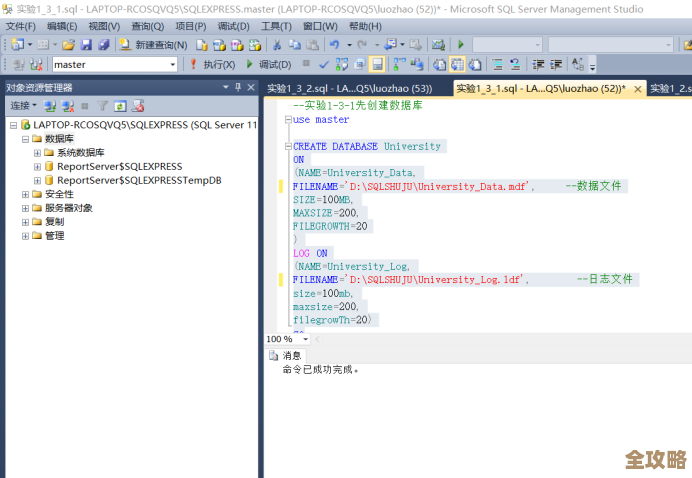
Task: Click the 新建查询(N) button
Action: coord(154,45)
